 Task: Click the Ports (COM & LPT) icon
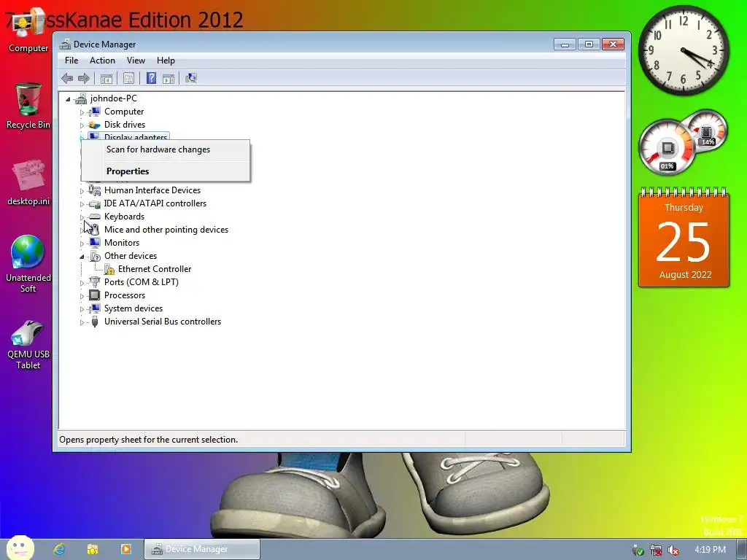(94, 282)
